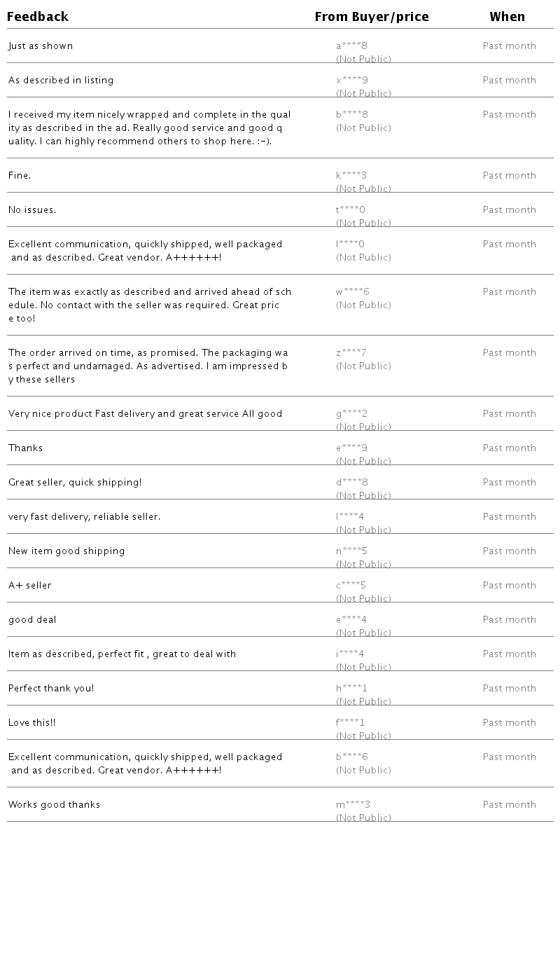Click buyer h****1 username
Image resolution: width=560 pixels, height=978 pixels.
tap(351, 689)
